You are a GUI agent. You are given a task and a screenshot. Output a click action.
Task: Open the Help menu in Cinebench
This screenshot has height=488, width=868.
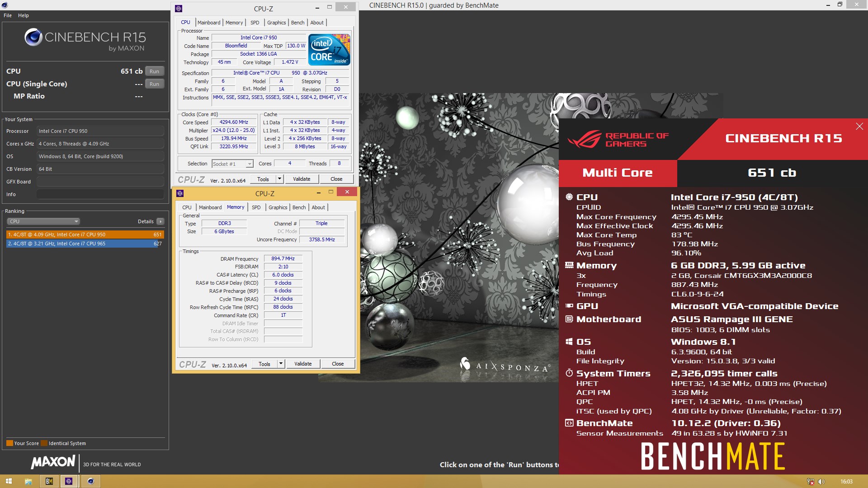(x=24, y=15)
